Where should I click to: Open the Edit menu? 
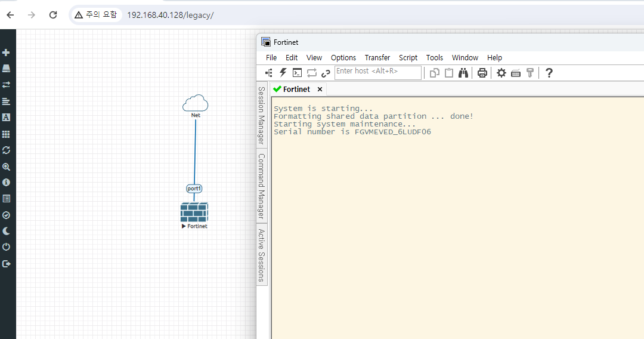(x=292, y=58)
